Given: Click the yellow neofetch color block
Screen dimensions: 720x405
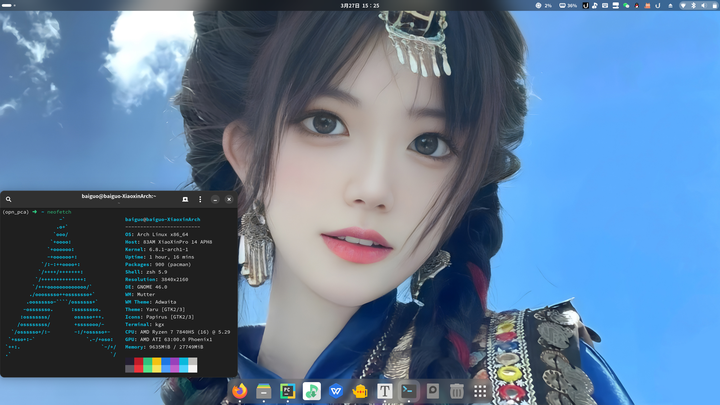Looking at the screenshot, I should (157, 365).
